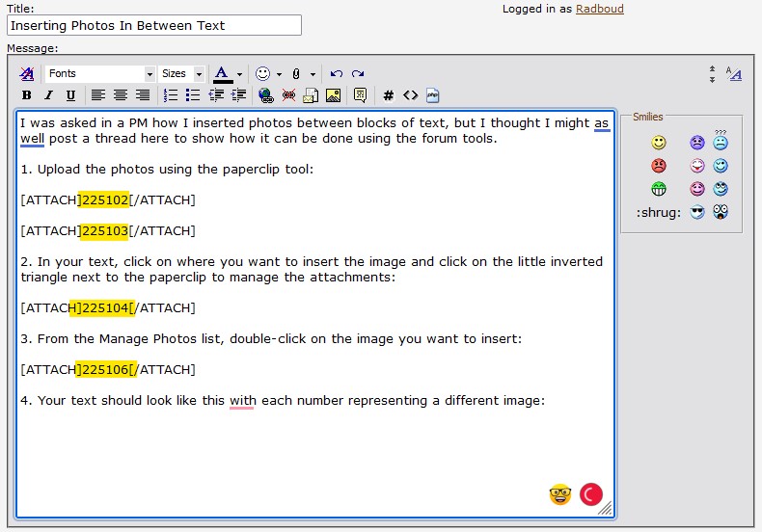Open the Fonts dropdown

coord(100,74)
